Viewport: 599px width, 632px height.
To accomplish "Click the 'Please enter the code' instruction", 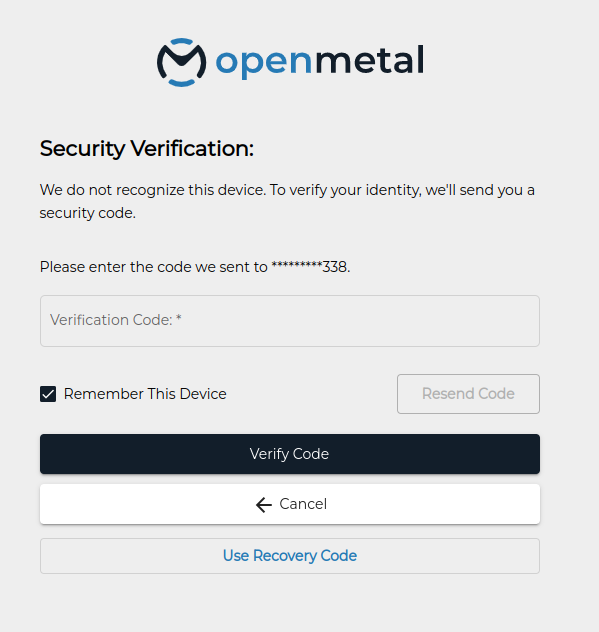I will coord(195,267).
